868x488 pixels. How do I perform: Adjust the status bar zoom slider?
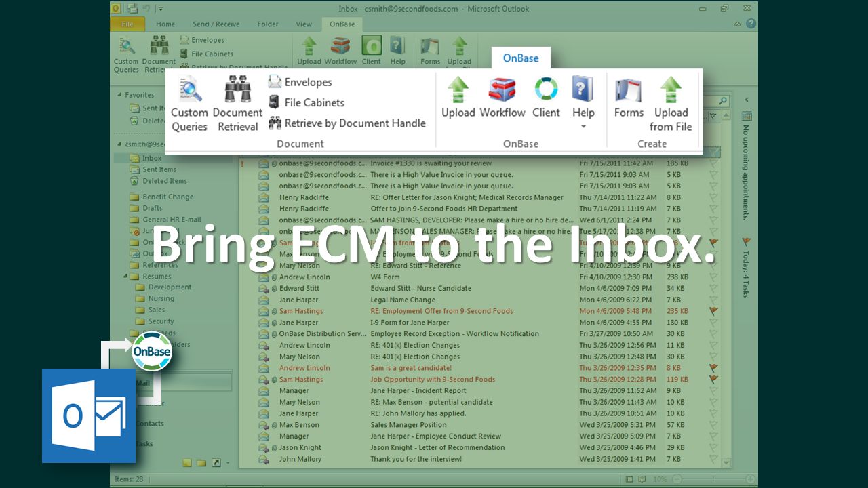click(x=713, y=479)
